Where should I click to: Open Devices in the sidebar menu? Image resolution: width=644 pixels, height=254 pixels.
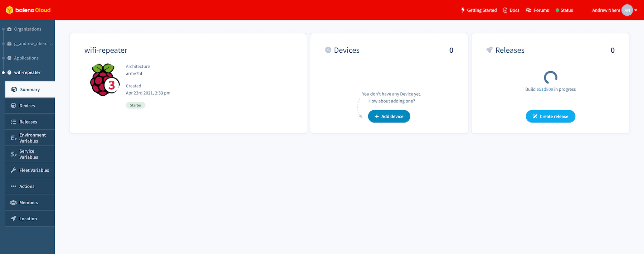[x=27, y=106]
